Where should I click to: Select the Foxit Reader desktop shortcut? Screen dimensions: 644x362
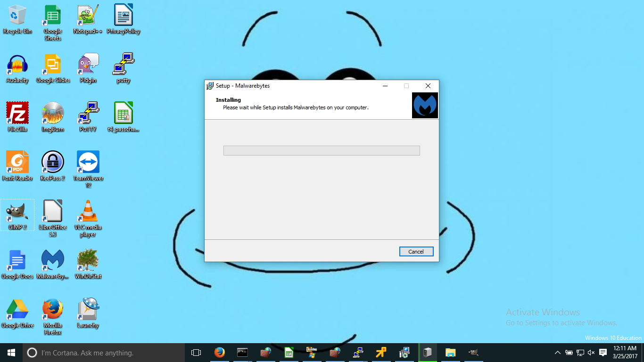[17, 166]
